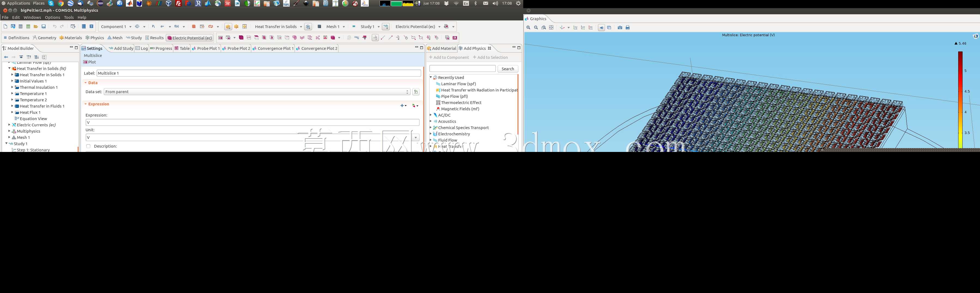The height and width of the screenshot is (293, 980).
Task: Click the color legend bar in Graphics
Action: pyautogui.click(x=960, y=100)
